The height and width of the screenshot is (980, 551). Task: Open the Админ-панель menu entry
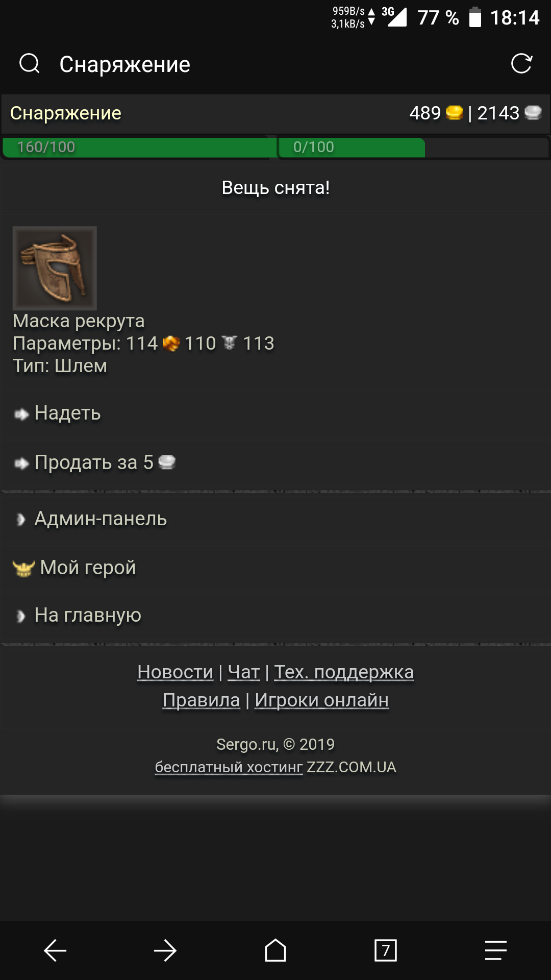(275, 519)
